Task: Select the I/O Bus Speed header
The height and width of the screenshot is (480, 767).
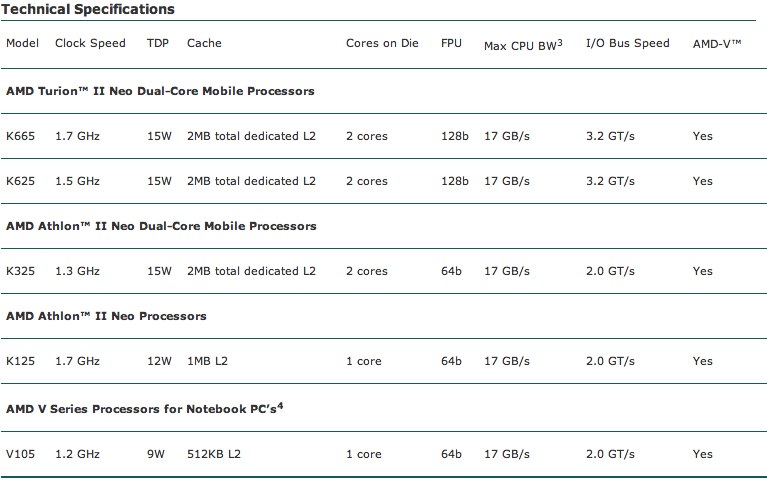Action: pyautogui.click(x=629, y=44)
